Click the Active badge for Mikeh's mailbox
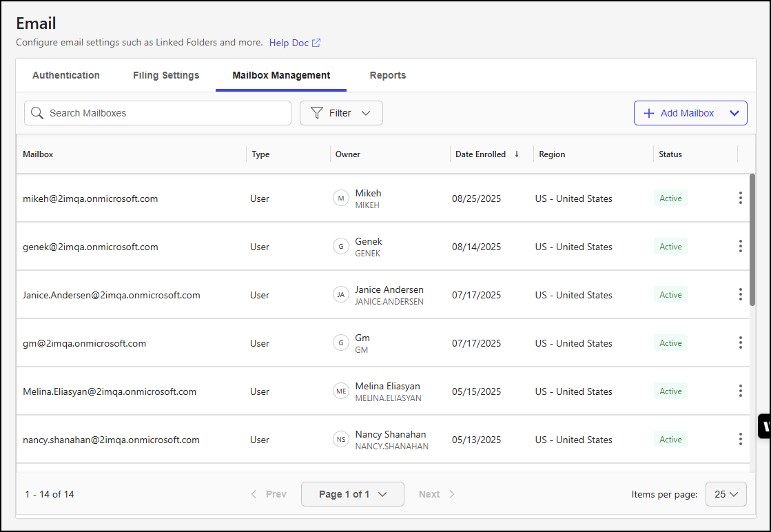 [x=670, y=198]
